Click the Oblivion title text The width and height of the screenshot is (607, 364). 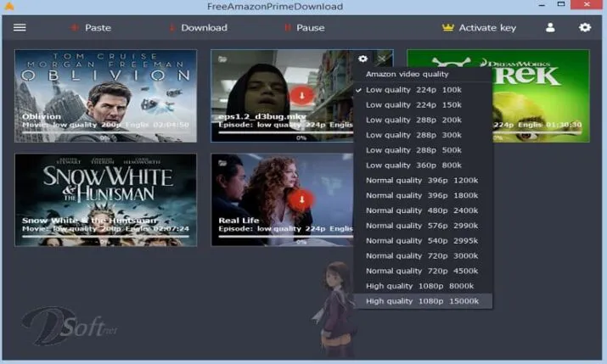click(x=42, y=116)
